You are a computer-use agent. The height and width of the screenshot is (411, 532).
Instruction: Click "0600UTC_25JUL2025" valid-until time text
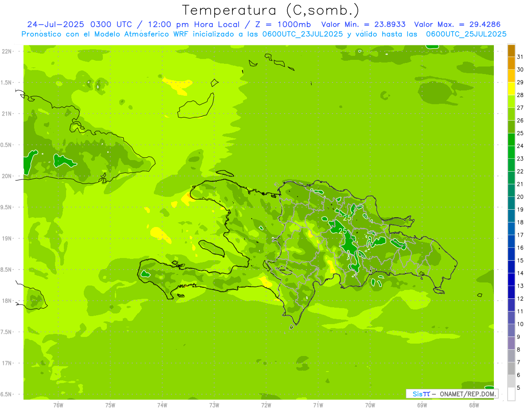tap(466, 34)
